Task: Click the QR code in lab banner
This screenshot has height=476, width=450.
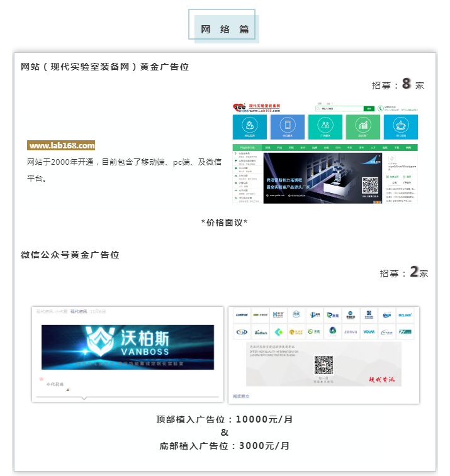Action: point(370,185)
